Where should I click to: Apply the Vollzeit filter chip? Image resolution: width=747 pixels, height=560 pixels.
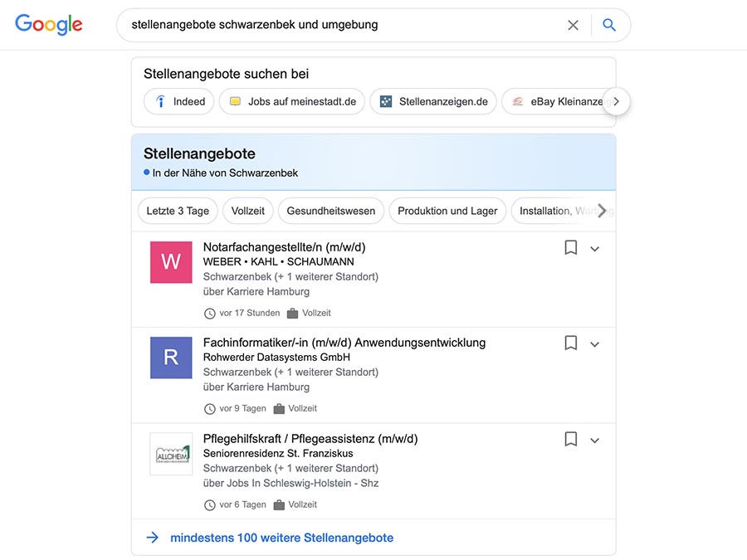pyautogui.click(x=247, y=211)
